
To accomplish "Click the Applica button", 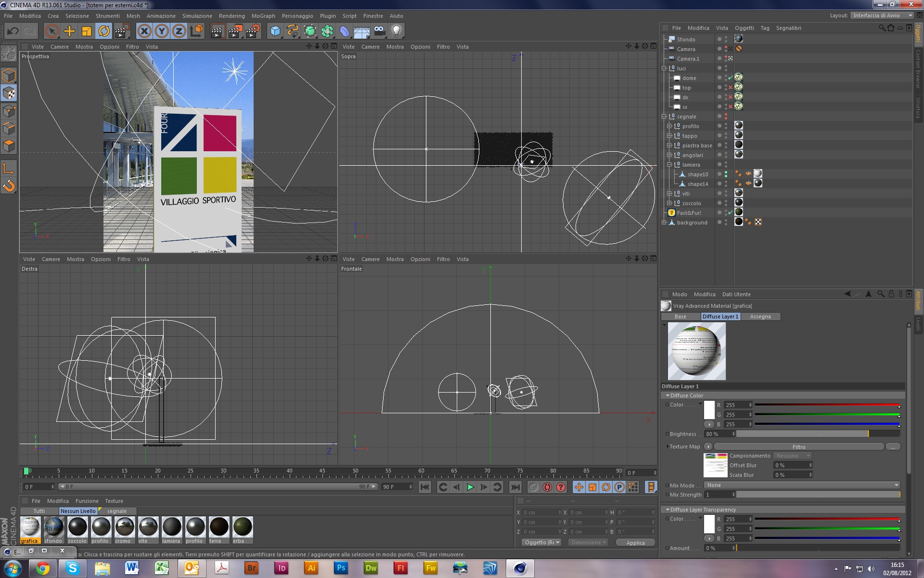I will (635, 542).
